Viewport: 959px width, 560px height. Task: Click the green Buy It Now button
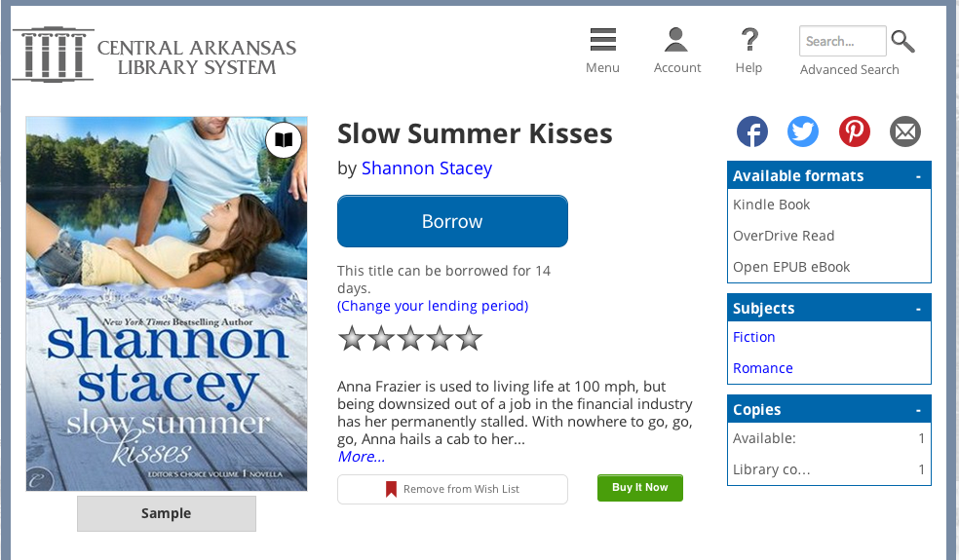pos(640,488)
